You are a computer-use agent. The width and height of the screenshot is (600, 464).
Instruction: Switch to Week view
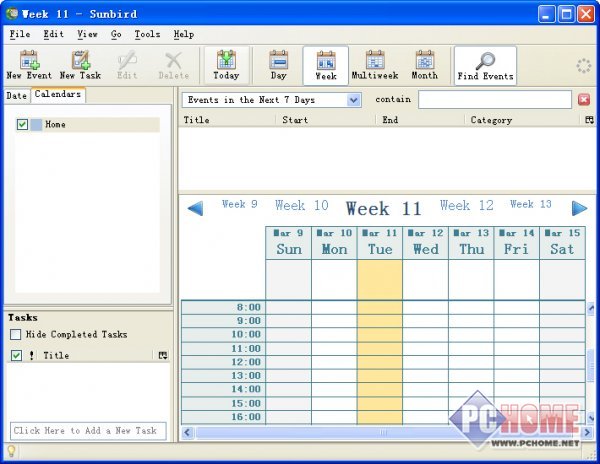[x=326, y=66]
